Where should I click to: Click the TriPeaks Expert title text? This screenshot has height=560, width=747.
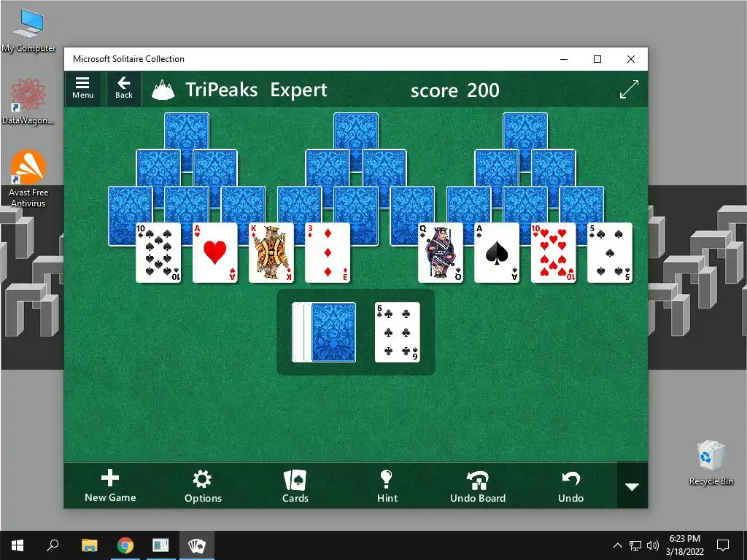click(256, 90)
